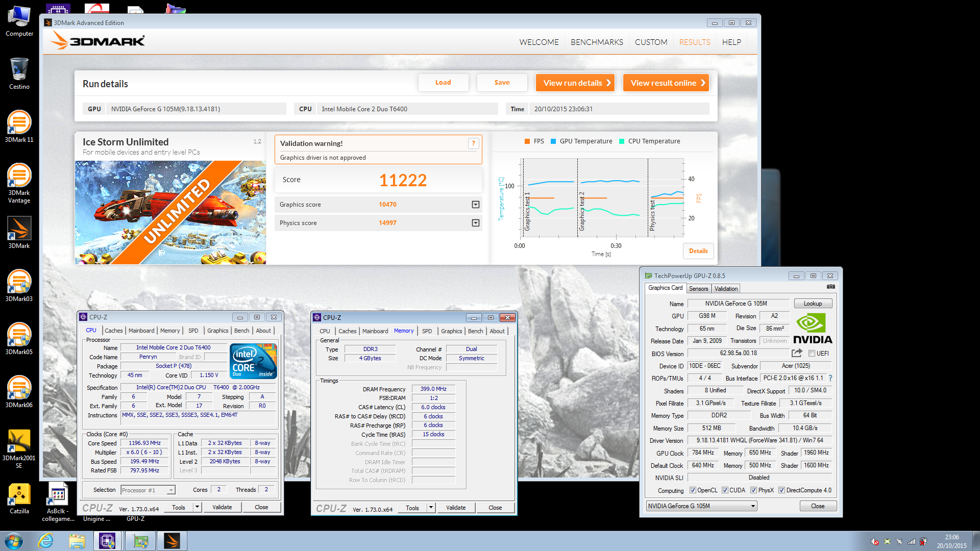Screen dimensions: 980x551
Task: Open SPD tab in Memory CPU-Z window
Action: (x=427, y=331)
